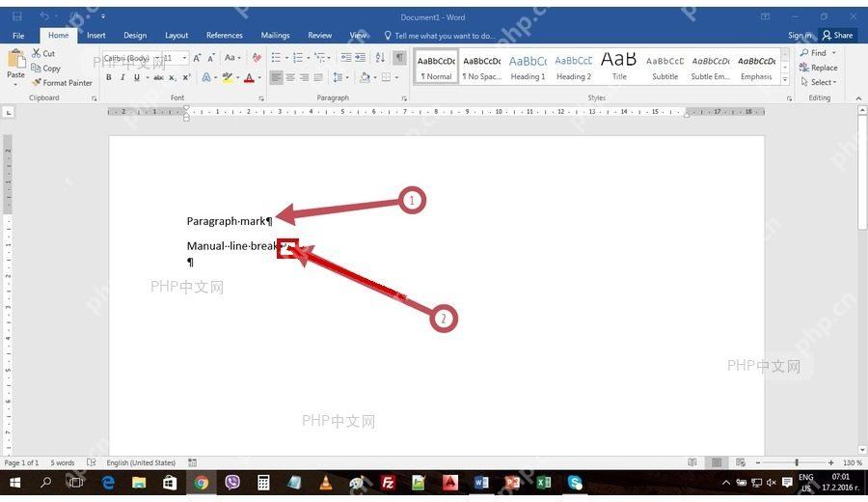Image resolution: width=868 pixels, height=502 pixels.
Task: Switch to the Review tab
Action: click(x=319, y=35)
